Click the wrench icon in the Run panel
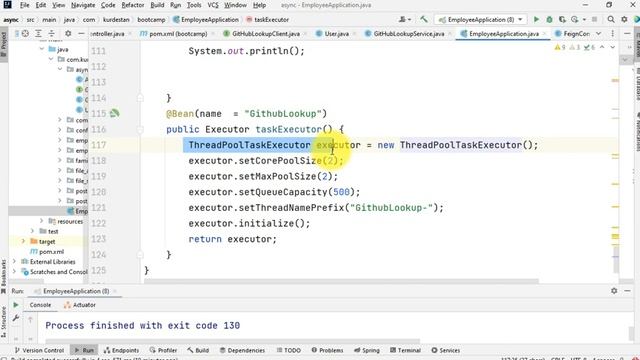 coord(16,318)
